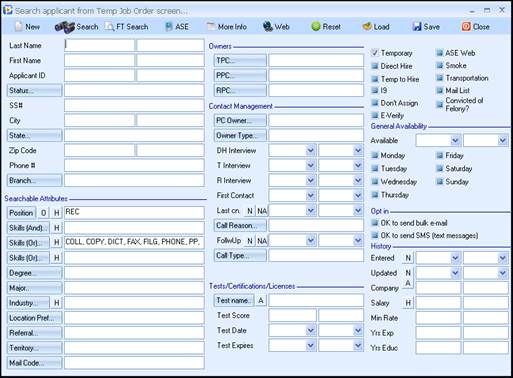Open the first Entered history dropdown
Viewport: 513px width, 378px height.
pyautogui.click(x=455, y=258)
